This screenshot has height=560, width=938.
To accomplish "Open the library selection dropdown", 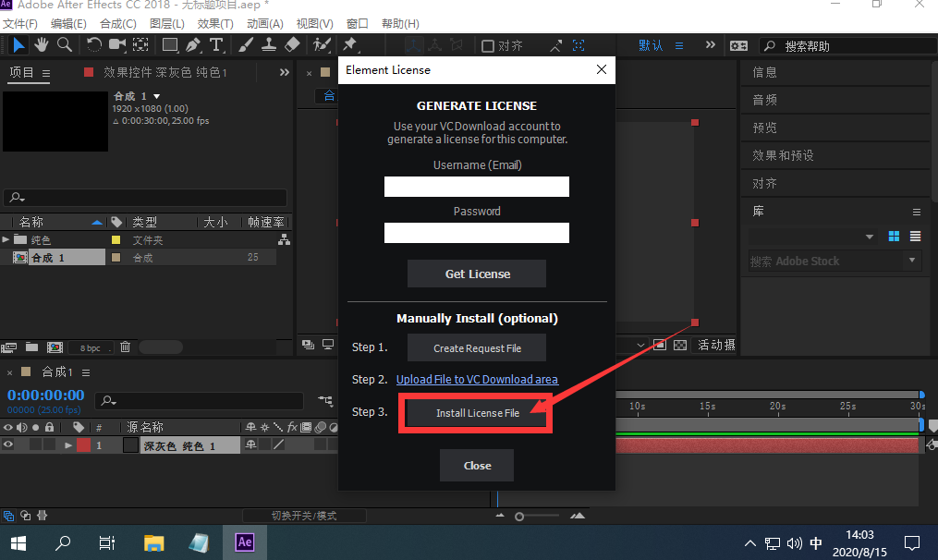I will [870, 237].
